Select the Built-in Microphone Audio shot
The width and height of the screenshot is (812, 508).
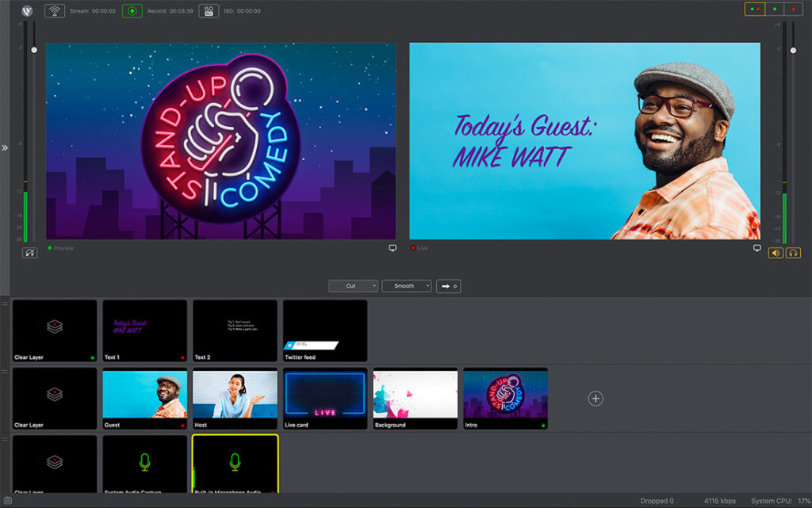[x=236, y=468]
